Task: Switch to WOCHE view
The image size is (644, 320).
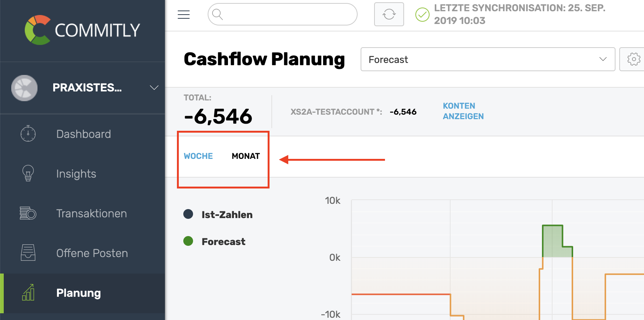Action: tap(198, 156)
